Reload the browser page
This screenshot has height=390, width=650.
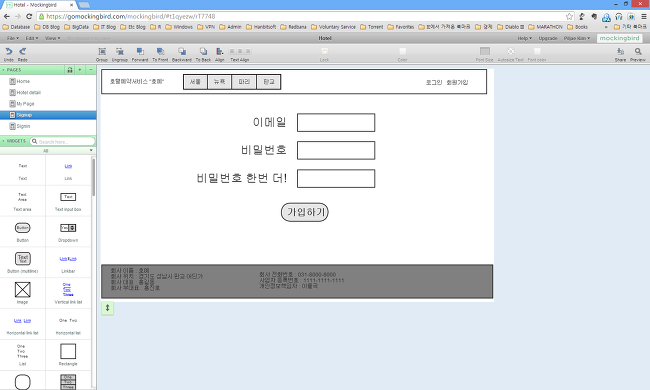(29, 17)
